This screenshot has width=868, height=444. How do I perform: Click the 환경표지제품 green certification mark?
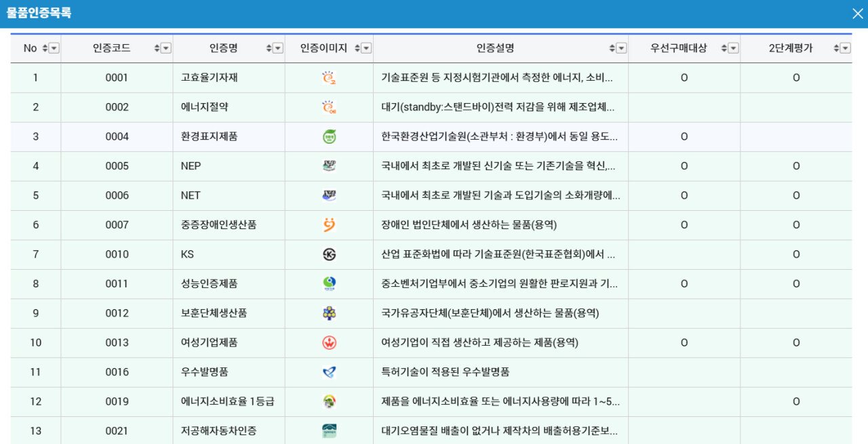pyautogui.click(x=328, y=136)
